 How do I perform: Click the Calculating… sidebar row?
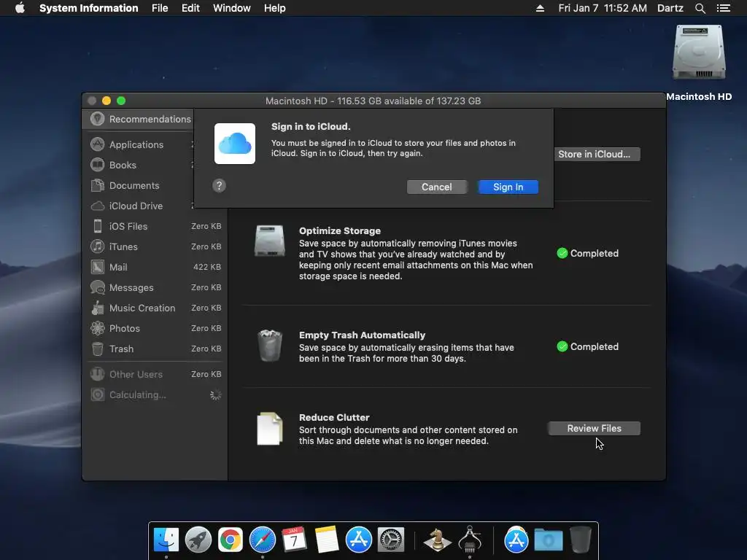pos(156,394)
